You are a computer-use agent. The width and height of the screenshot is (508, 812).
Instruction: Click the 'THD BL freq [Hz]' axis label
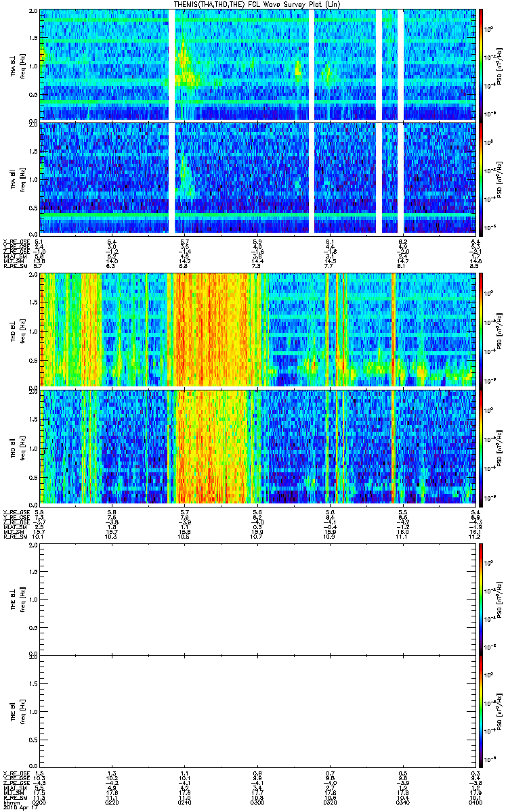(16, 330)
